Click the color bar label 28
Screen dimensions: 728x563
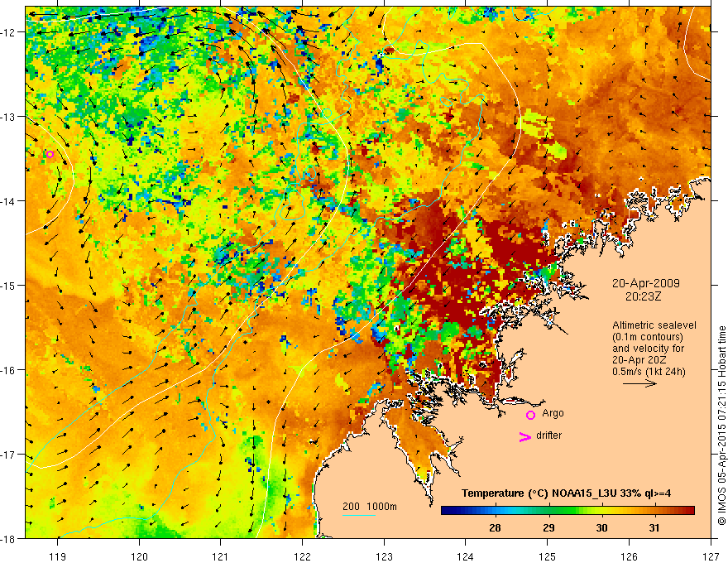tap(495, 527)
